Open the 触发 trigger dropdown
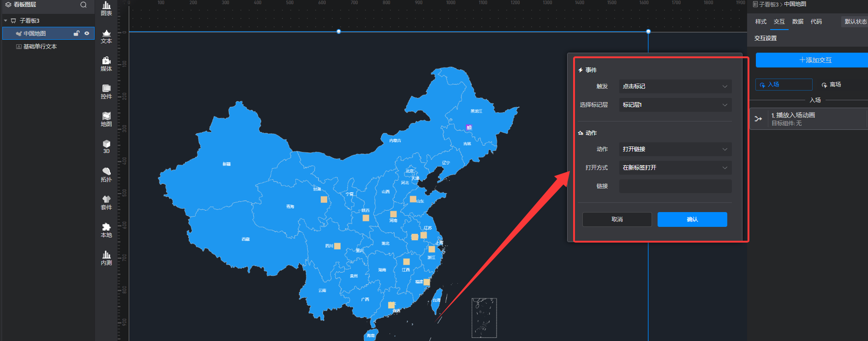 (675, 86)
